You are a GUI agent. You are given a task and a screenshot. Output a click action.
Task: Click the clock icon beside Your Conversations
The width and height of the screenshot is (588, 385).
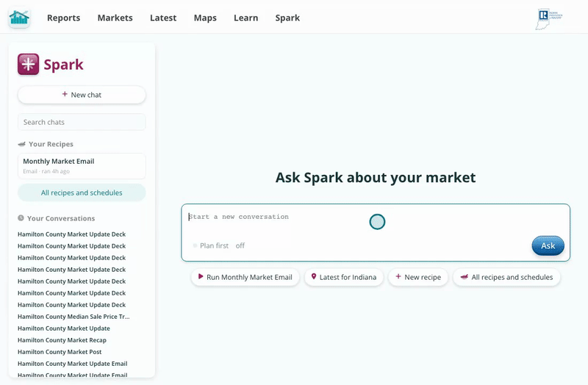[21, 217]
